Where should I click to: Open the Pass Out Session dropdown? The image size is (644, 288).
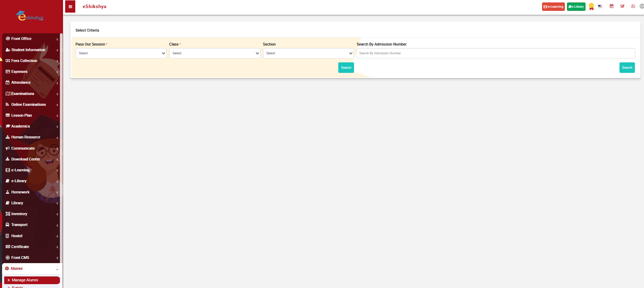[x=121, y=53]
